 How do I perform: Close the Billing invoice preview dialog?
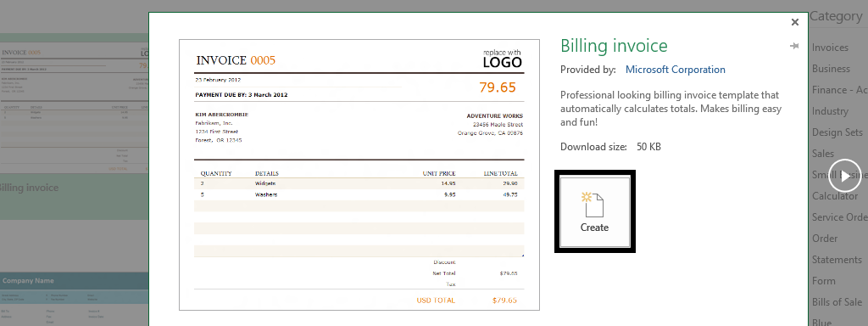[795, 22]
